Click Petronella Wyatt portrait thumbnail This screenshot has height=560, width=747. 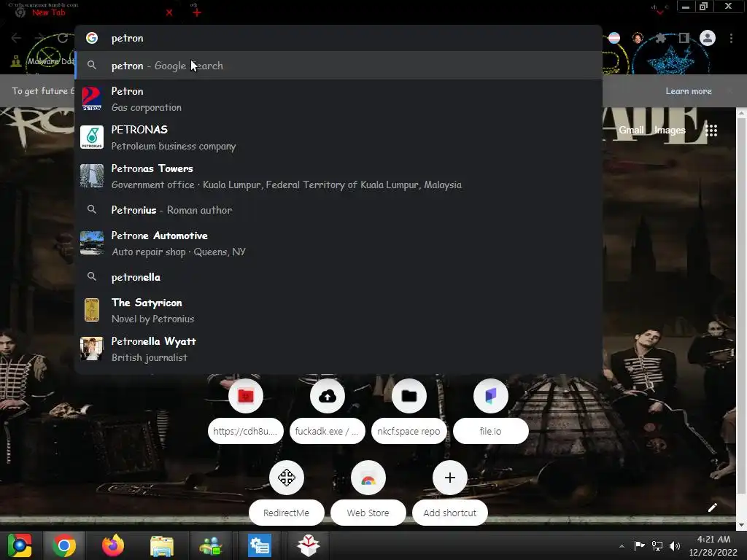point(92,349)
